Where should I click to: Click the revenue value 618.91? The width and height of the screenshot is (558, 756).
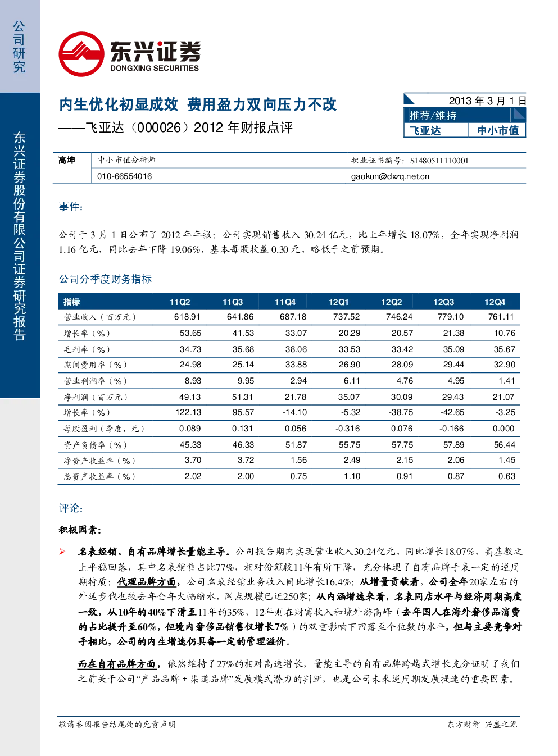pos(187,317)
